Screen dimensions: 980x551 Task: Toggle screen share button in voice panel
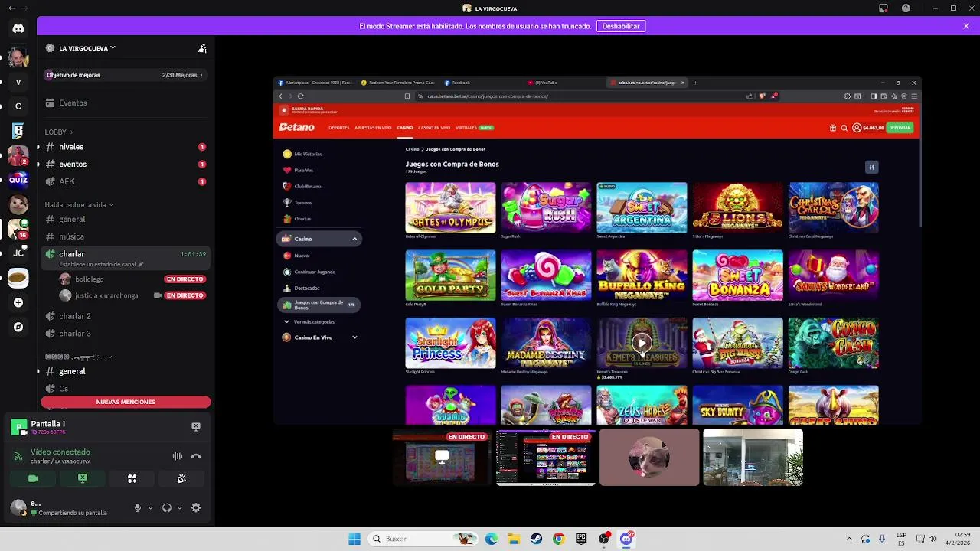[x=83, y=478]
